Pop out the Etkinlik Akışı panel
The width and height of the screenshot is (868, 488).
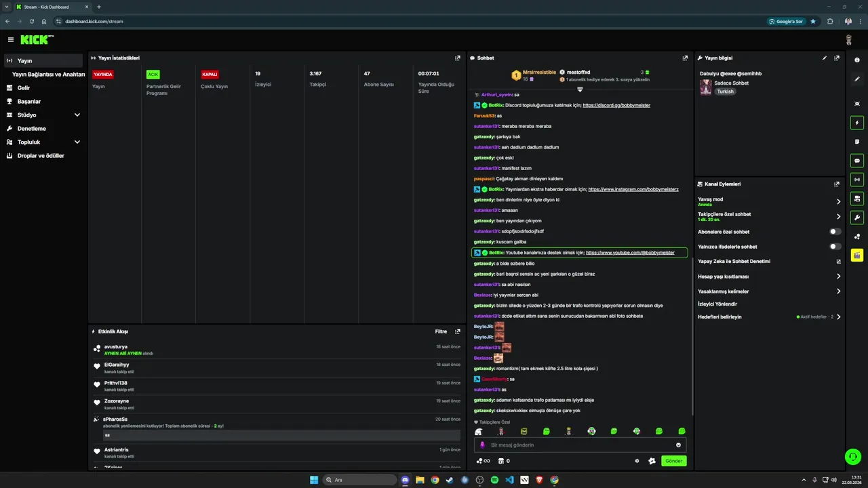458,331
